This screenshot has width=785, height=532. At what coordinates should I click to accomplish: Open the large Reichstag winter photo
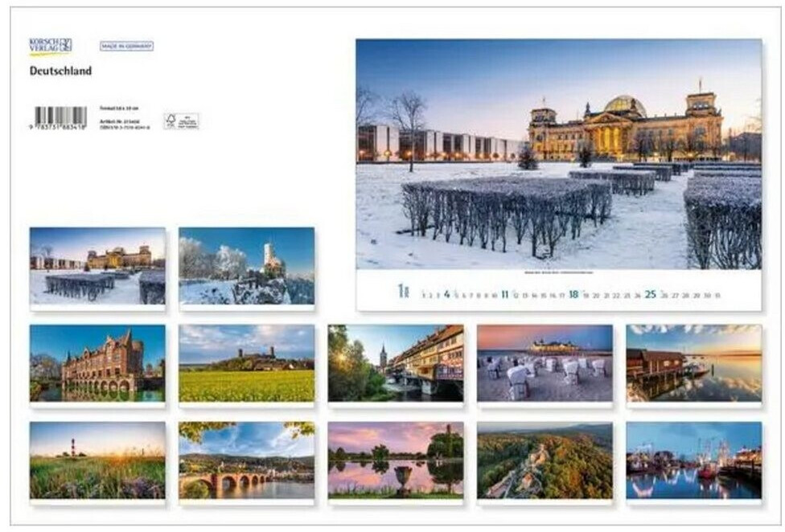(x=559, y=154)
